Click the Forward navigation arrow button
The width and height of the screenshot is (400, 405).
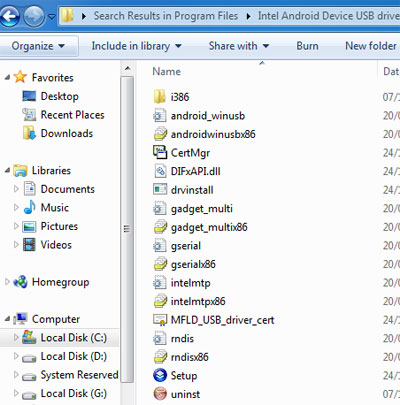pyautogui.click(x=34, y=16)
